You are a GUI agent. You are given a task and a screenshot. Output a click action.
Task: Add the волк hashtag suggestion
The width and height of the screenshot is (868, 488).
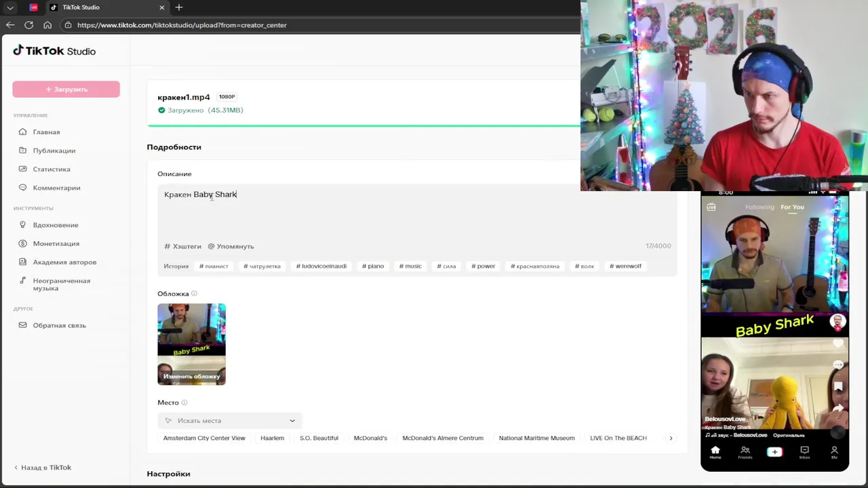tap(585, 266)
